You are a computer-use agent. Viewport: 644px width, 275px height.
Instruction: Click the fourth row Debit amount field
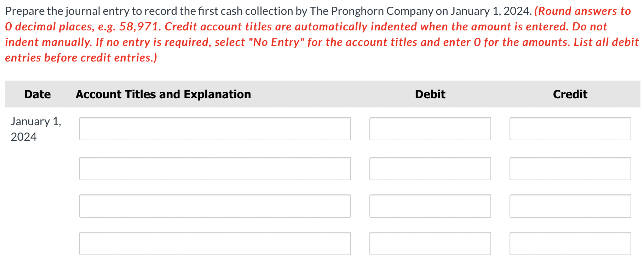click(430, 243)
